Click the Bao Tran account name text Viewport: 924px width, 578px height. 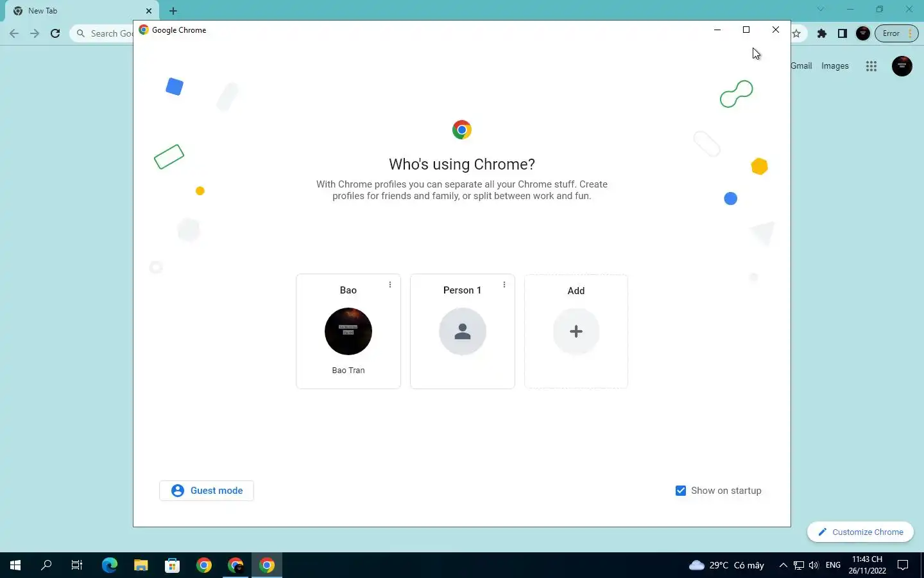tap(348, 371)
